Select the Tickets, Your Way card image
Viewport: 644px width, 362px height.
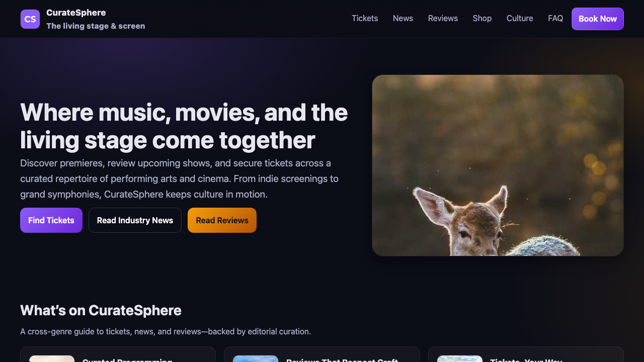click(x=459, y=359)
